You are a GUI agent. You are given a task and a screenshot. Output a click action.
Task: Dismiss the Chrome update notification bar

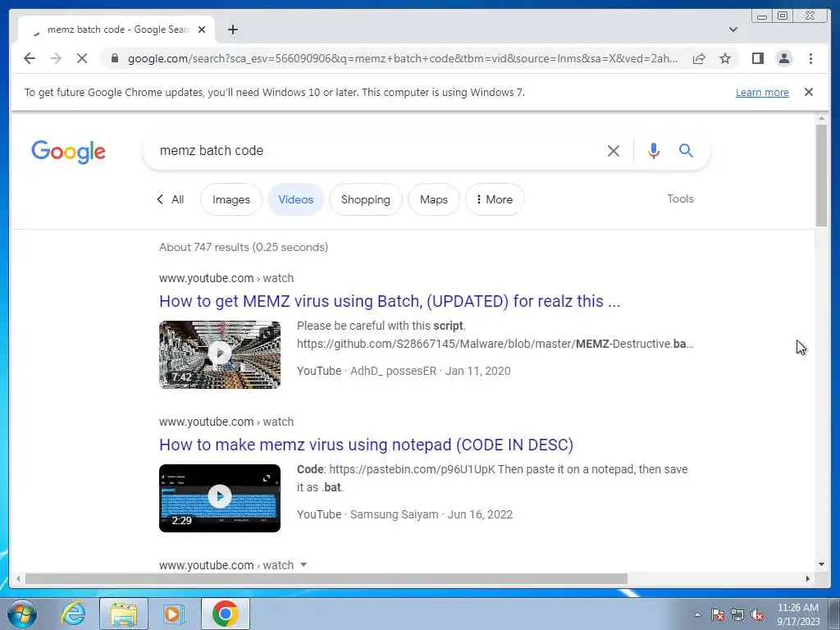[809, 92]
